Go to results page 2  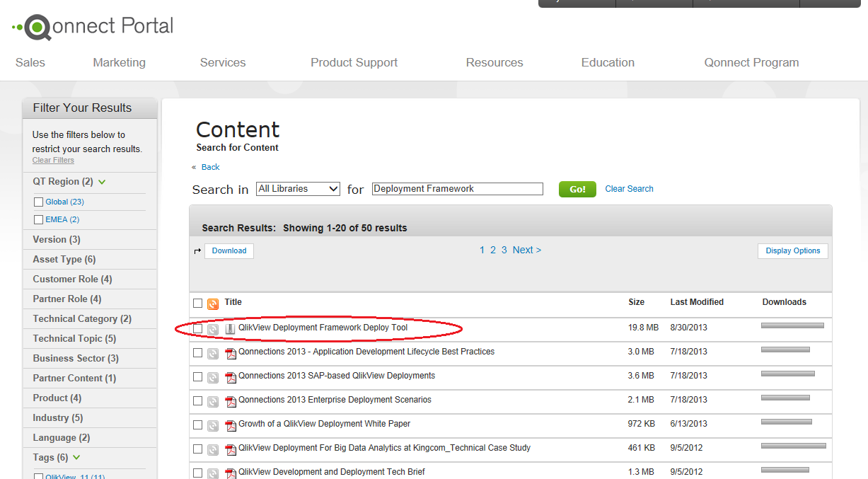click(493, 250)
